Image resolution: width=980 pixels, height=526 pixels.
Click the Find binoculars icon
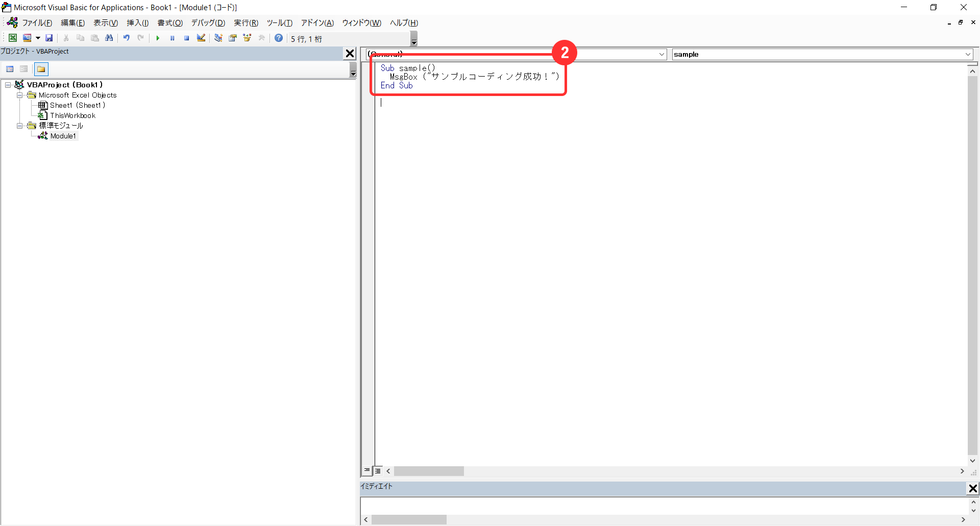109,38
